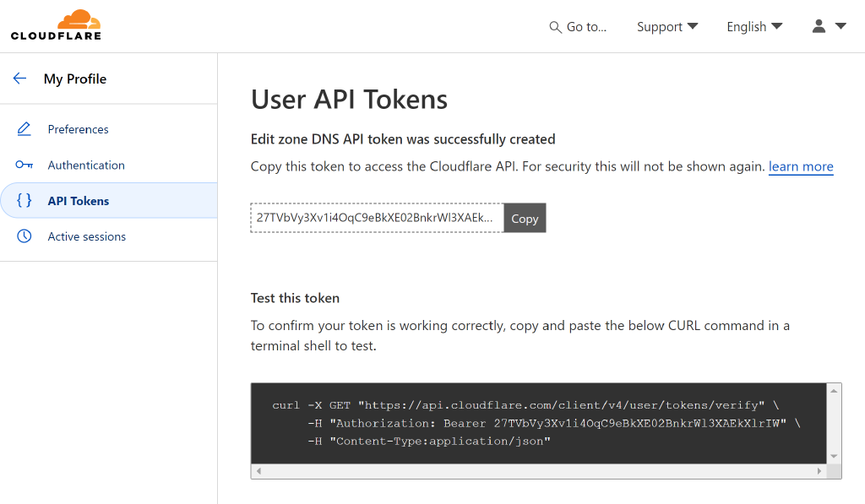Image resolution: width=865 pixels, height=504 pixels.
Task: Click the API token text field
Action: [x=378, y=218]
